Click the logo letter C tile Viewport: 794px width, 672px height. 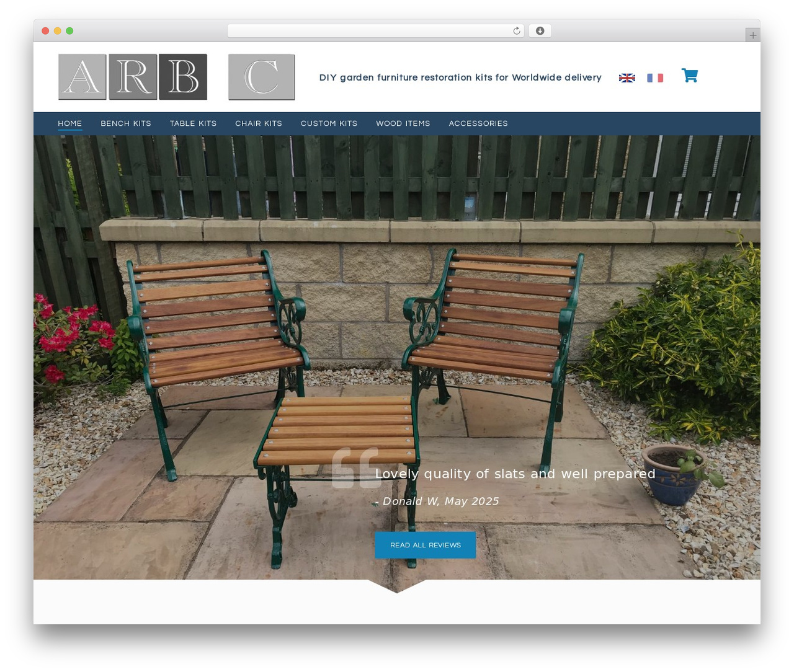coord(261,77)
